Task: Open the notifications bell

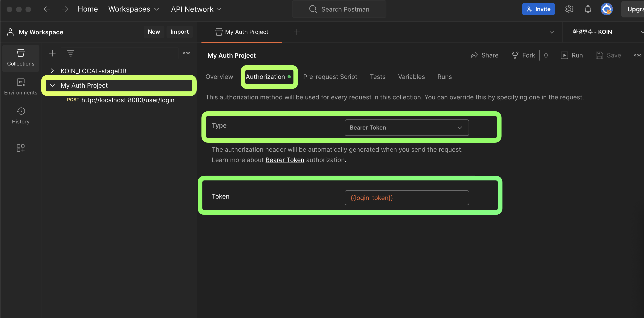Action: [x=588, y=9]
